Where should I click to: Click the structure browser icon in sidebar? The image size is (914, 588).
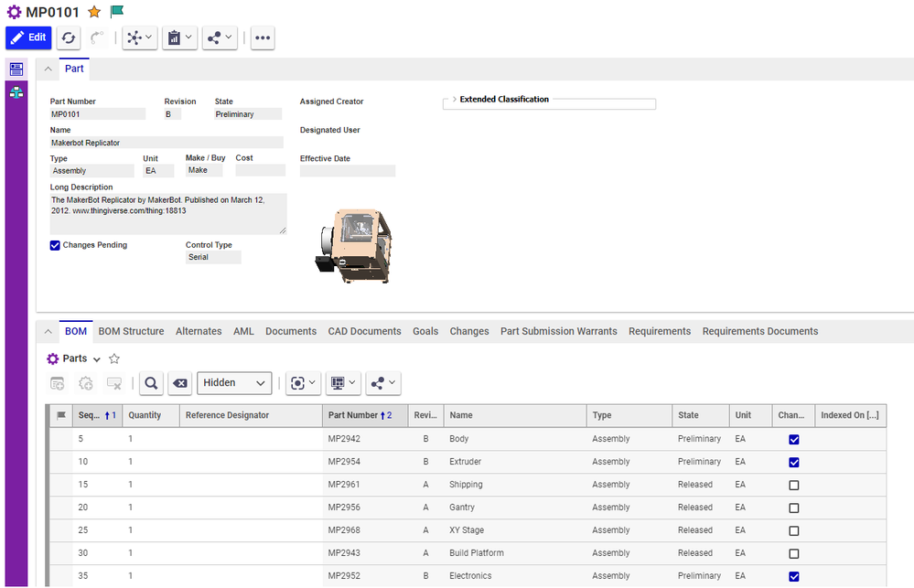16,92
